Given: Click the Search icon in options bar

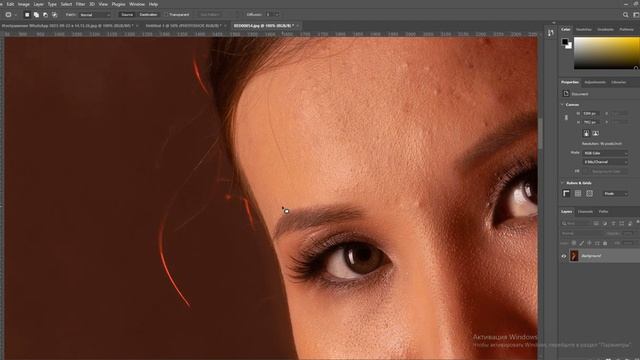Looking at the screenshot, I should tap(625, 15).
